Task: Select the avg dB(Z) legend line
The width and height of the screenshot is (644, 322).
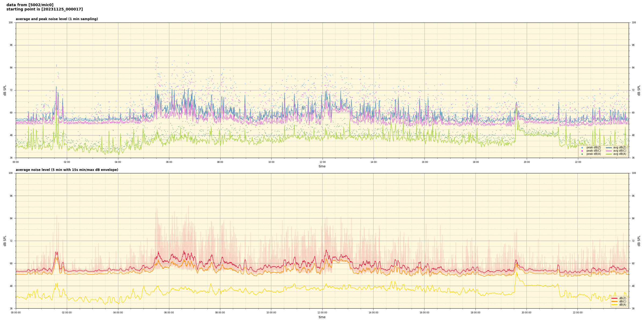Action: pos(609,148)
